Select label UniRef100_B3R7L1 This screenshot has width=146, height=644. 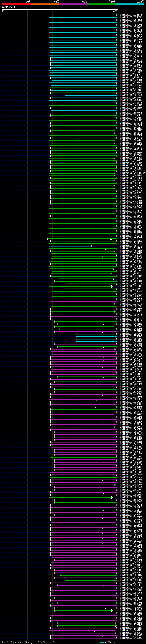pyautogui.click(x=131, y=377)
